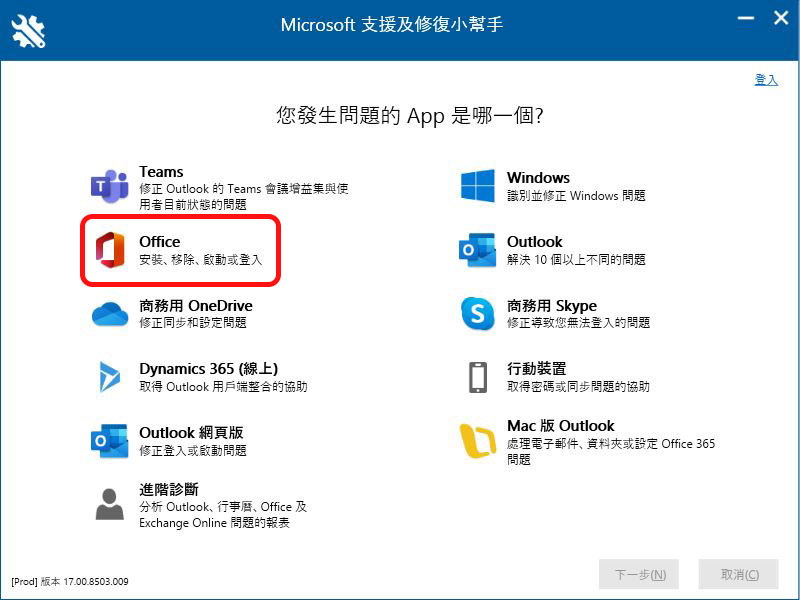
Task: Choose Mac 版 Outlook title text
Action: click(561, 426)
